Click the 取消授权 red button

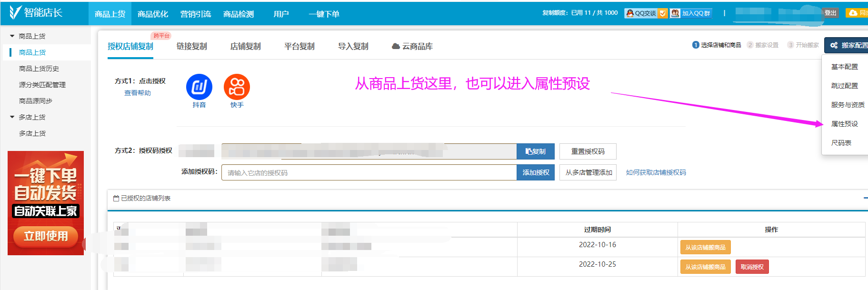pos(752,267)
